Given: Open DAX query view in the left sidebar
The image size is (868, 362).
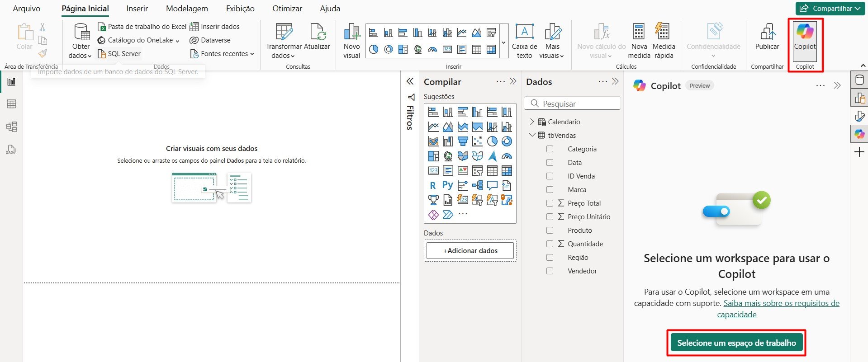Looking at the screenshot, I should coord(11,149).
